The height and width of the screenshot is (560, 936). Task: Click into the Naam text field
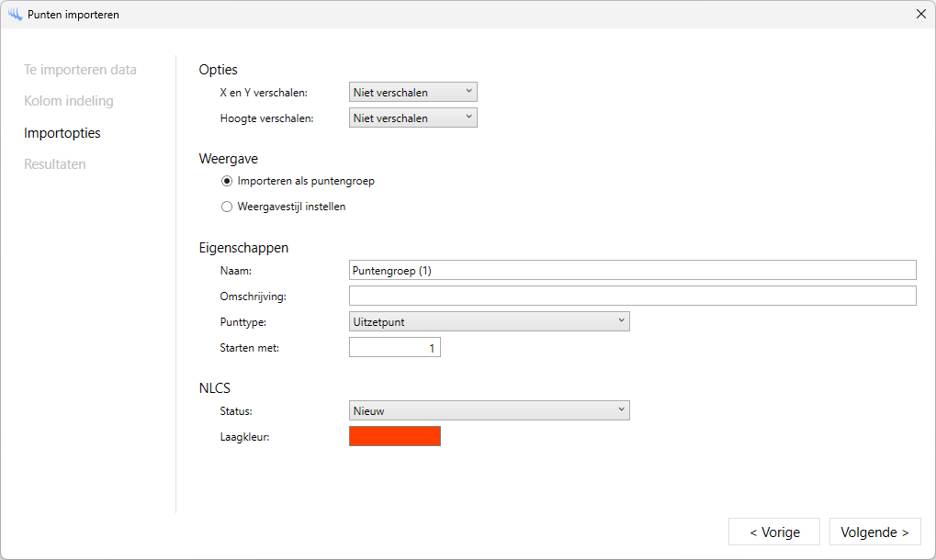tap(632, 270)
